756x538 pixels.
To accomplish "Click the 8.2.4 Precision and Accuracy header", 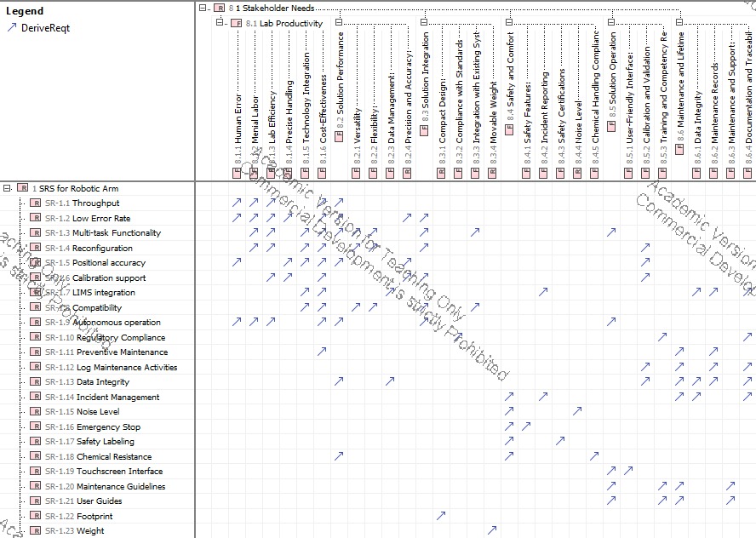I will point(408,107).
